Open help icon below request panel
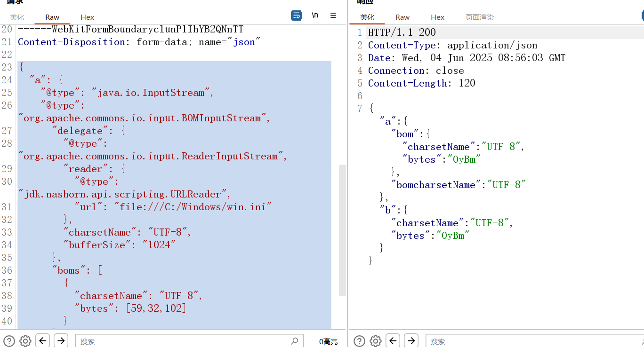The image size is (644, 347). 9,341
